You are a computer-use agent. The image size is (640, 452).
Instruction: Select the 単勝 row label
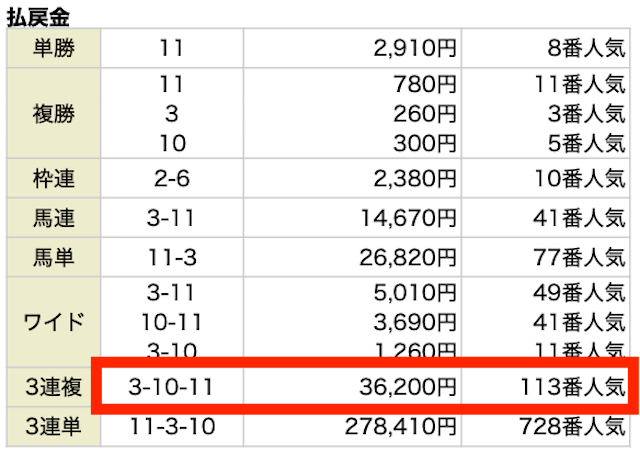point(54,48)
